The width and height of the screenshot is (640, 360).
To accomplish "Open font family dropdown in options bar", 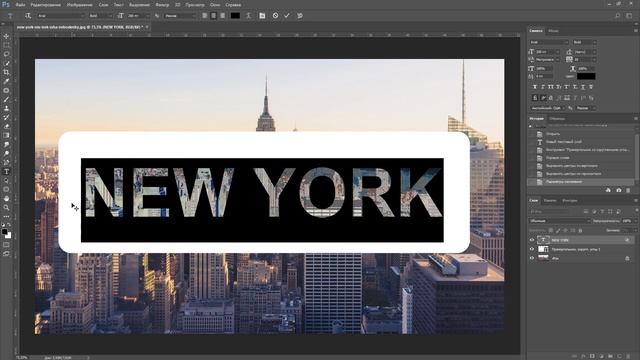I will pyautogui.click(x=60, y=16).
